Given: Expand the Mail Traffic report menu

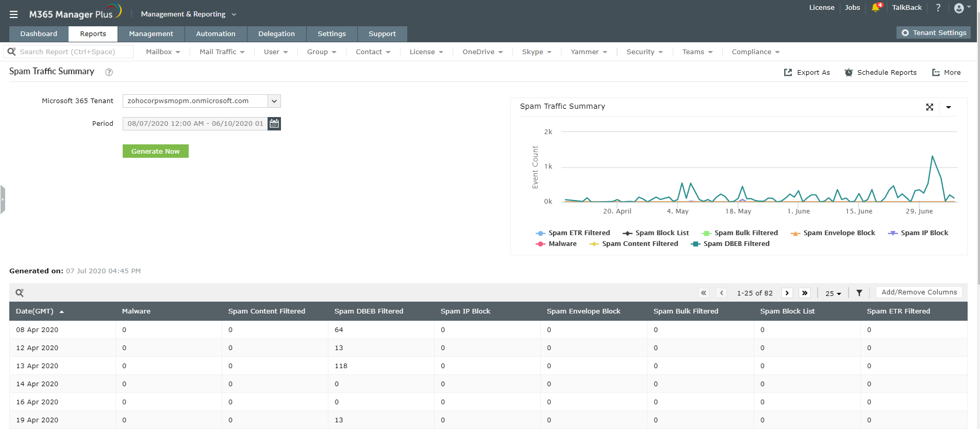Looking at the screenshot, I should pyautogui.click(x=222, y=52).
